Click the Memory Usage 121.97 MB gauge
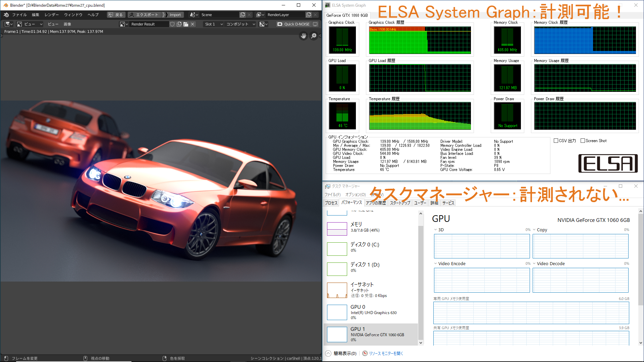Screen dimensions: 644x362 (507, 78)
